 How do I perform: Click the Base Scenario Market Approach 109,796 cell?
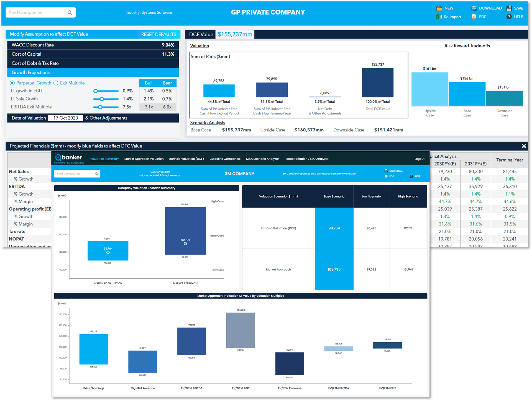[334, 270]
